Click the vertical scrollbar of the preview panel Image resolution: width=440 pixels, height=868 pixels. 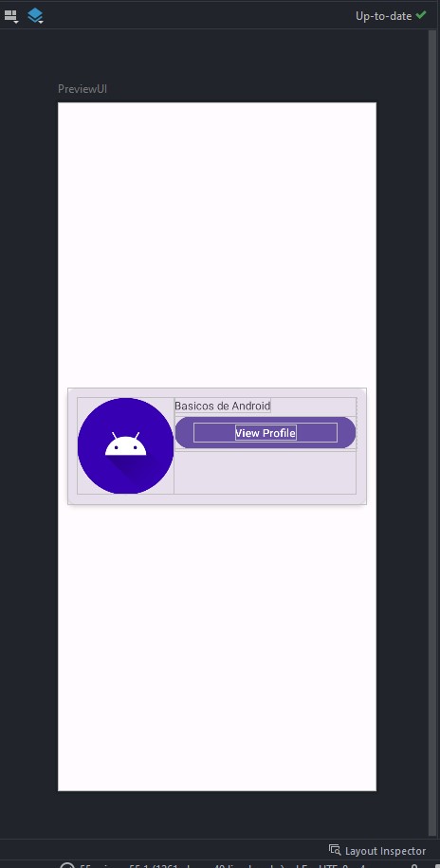432,433
